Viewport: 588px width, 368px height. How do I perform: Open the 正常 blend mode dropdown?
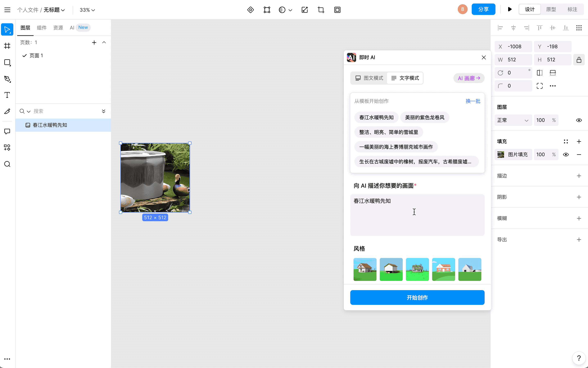click(x=513, y=120)
